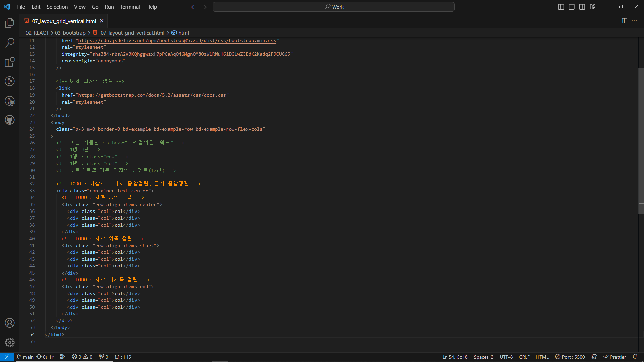The height and width of the screenshot is (362, 644).
Task: Split the editor to the right
Action: pyautogui.click(x=624, y=21)
